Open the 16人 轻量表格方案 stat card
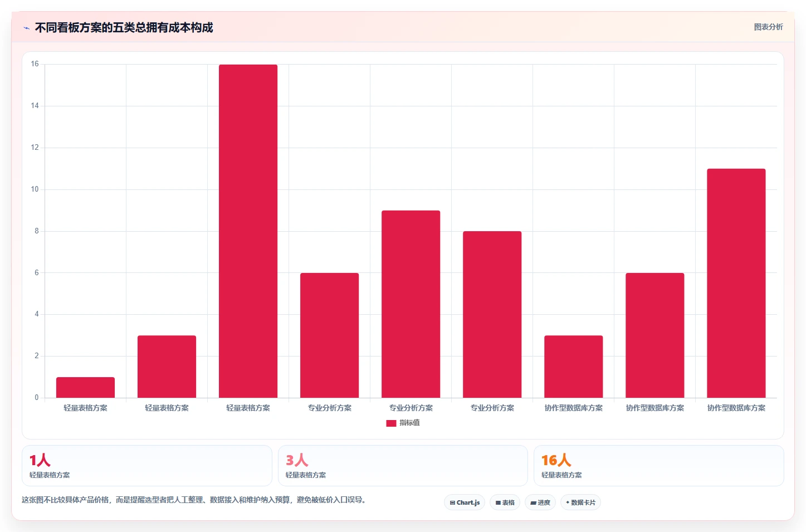 point(658,466)
